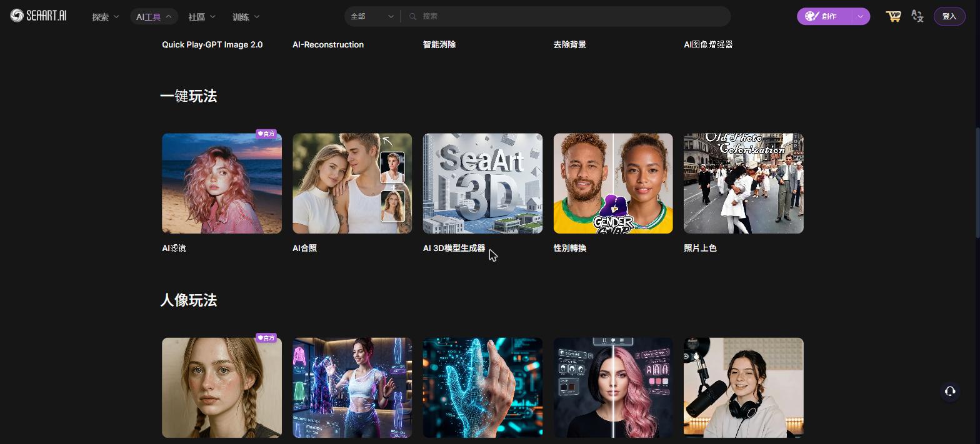This screenshot has width=980, height=444.
Task: Open AI图像增强器 tool link
Action: [708, 44]
